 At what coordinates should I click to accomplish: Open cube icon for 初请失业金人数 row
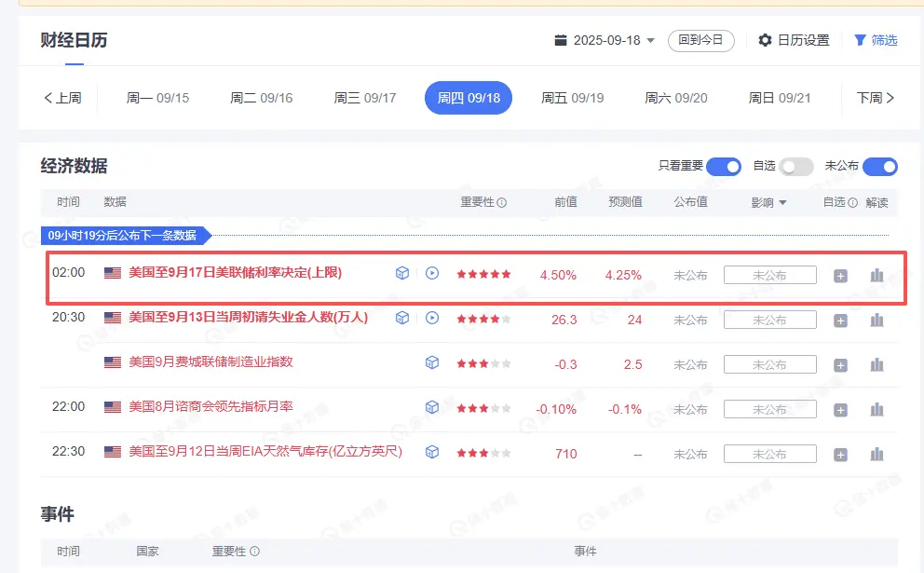[x=401, y=318]
